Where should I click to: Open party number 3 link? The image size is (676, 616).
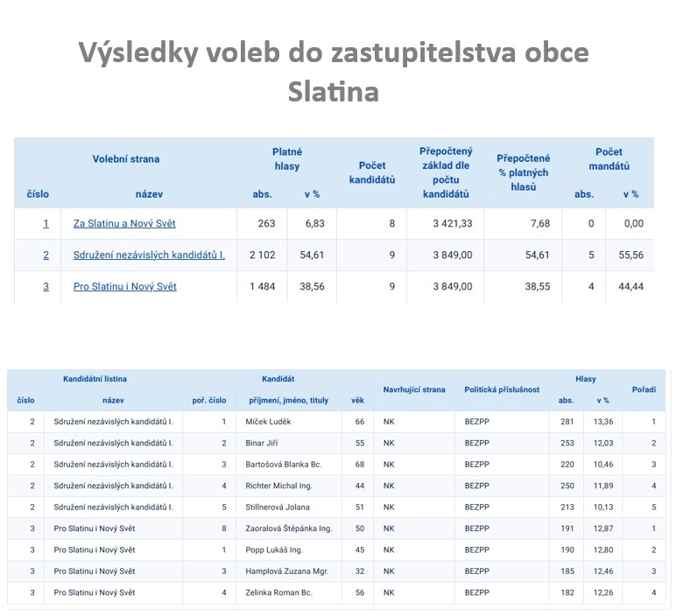(46, 286)
